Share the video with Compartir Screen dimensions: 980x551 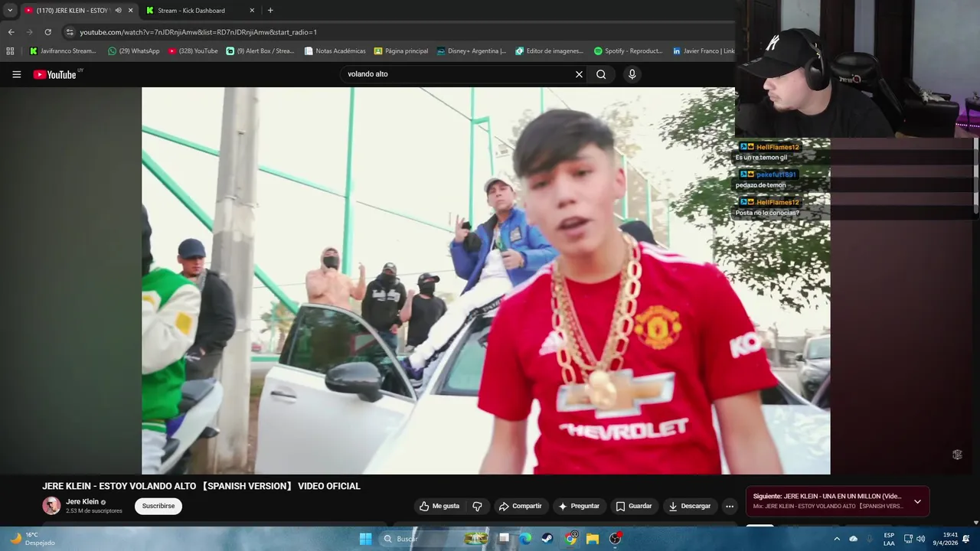click(521, 506)
